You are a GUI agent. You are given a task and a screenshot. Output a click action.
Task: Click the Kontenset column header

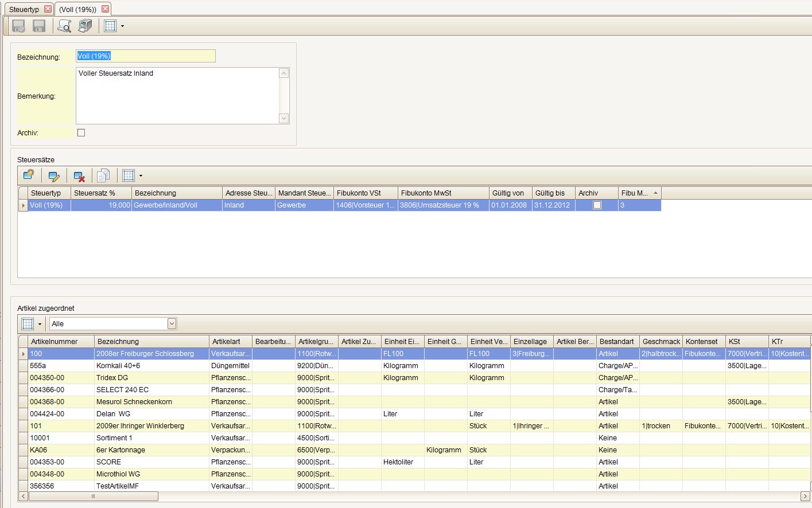(x=704, y=342)
